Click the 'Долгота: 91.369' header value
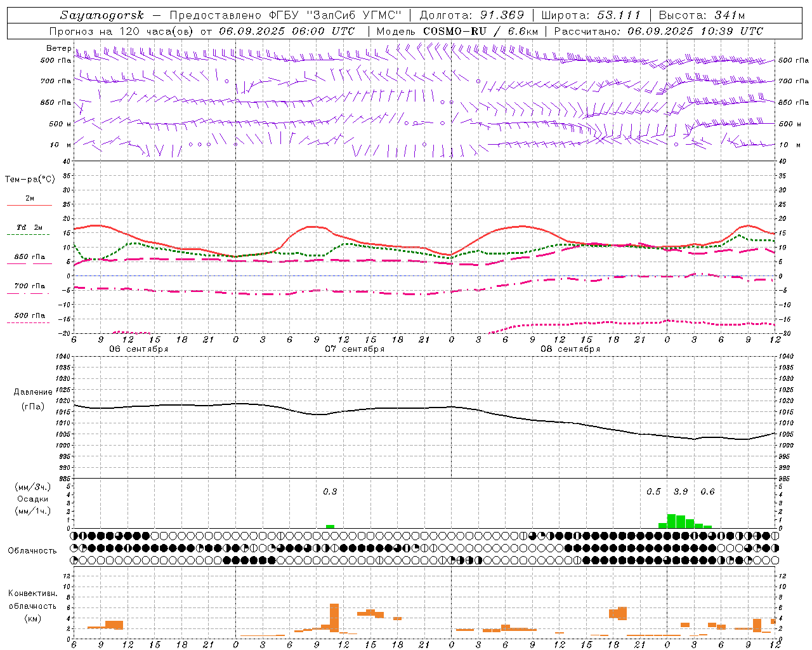The width and height of the screenshot is (812, 650). (x=472, y=15)
